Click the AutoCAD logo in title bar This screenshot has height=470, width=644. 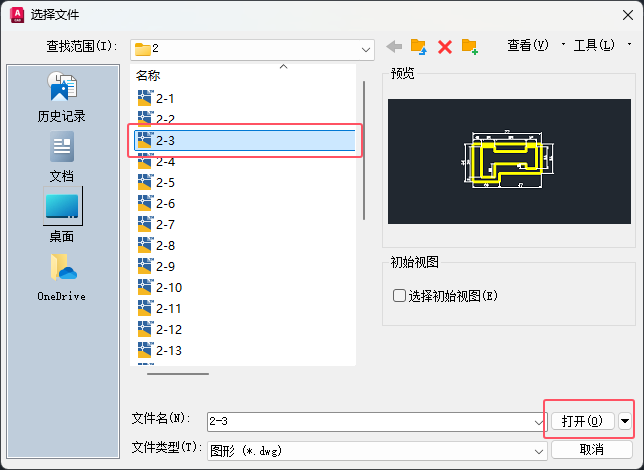click(x=17, y=15)
